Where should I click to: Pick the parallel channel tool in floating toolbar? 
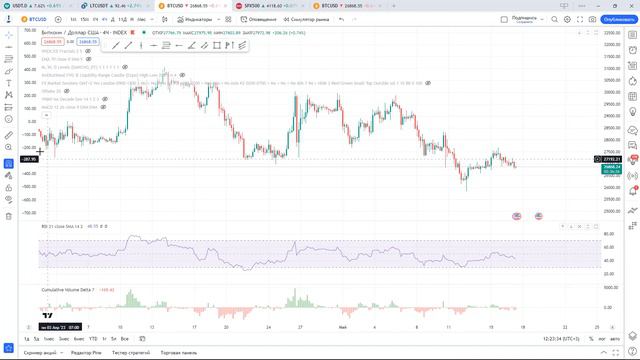(x=204, y=46)
